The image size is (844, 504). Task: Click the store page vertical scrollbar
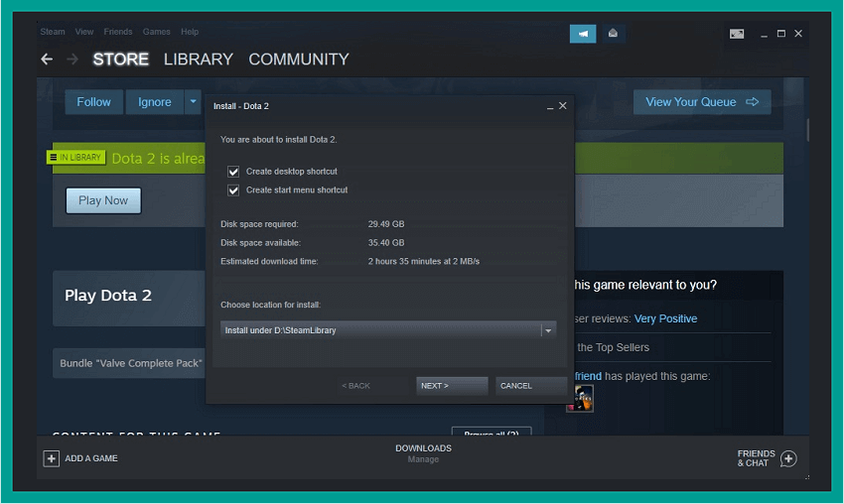coord(807,130)
